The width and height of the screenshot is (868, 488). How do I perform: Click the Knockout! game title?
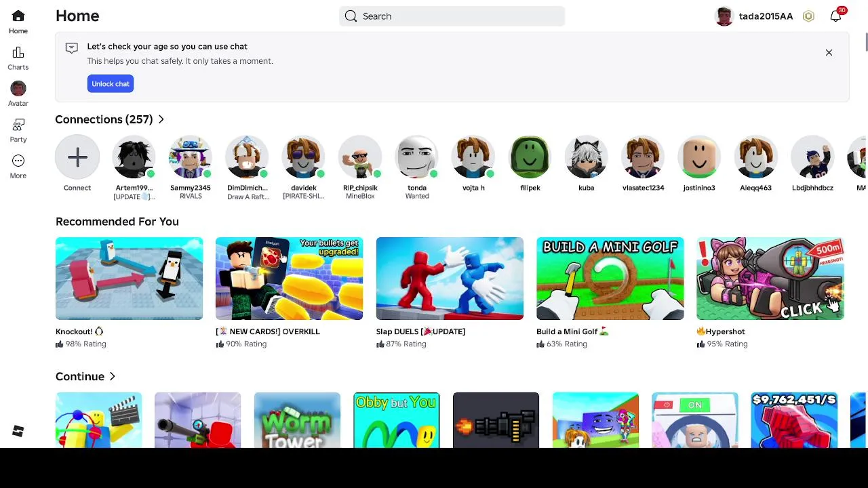pos(79,331)
